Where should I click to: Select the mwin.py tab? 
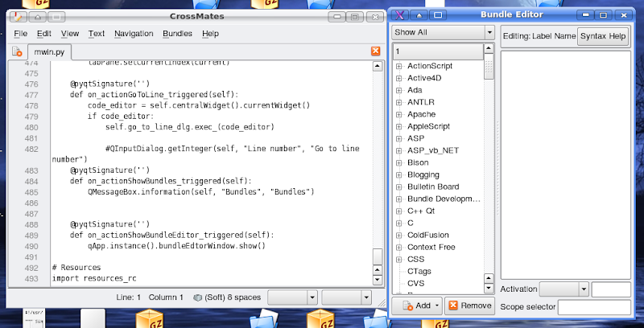point(49,52)
